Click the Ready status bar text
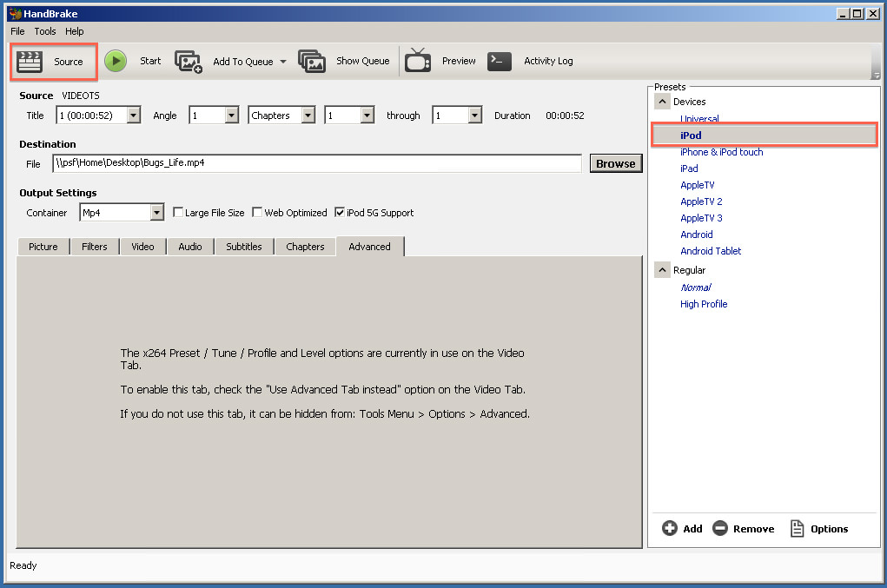Image resolution: width=887 pixels, height=588 pixels. pyautogui.click(x=23, y=565)
